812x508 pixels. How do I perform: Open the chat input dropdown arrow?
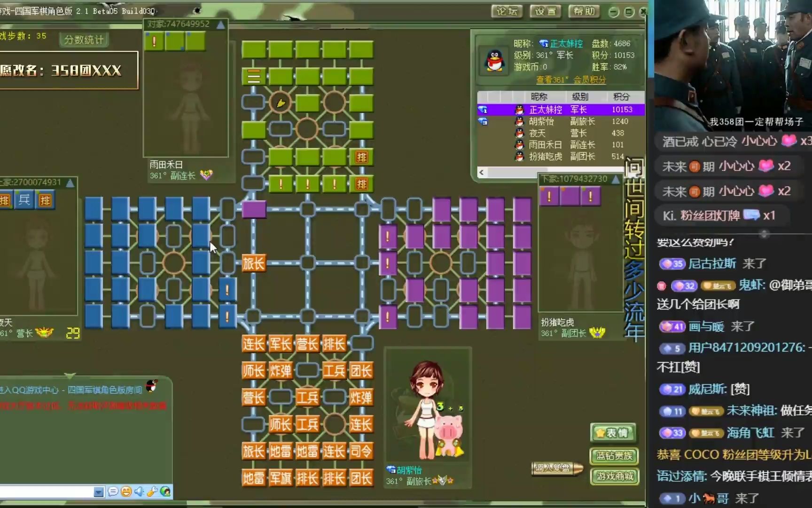point(98,492)
